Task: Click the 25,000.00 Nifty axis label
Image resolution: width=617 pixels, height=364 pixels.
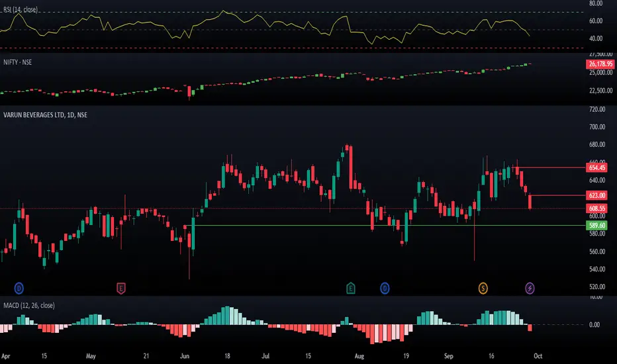Action: (600, 73)
